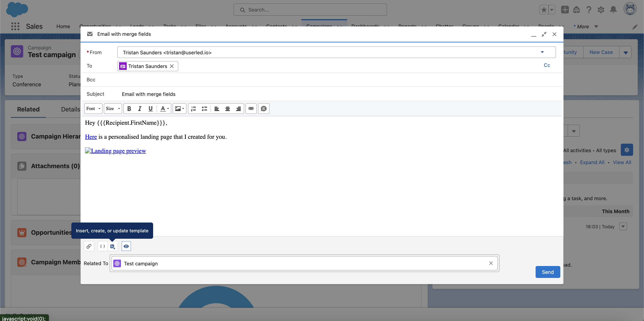Click the insert link toolbar icon
644x321 pixels.
pyautogui.click(x=251, y=108)
